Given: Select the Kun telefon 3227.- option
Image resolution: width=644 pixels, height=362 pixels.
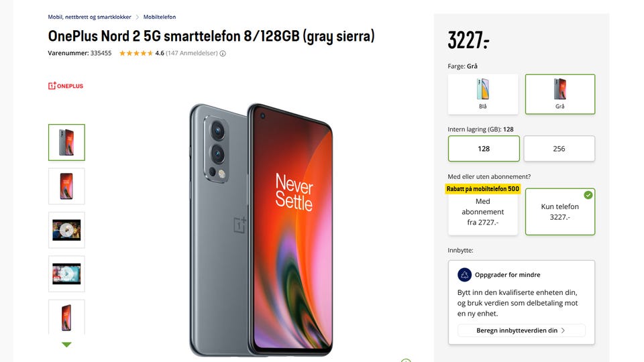Looking at the screenshot, I should point(559,212).
